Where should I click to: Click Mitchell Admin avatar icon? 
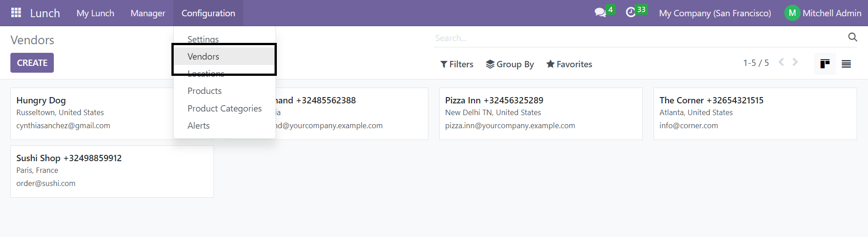point(792,13)
